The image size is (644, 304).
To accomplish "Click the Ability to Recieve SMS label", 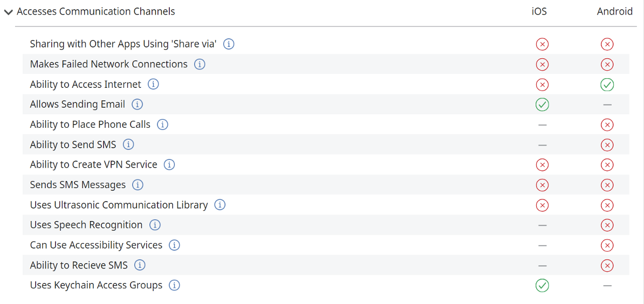I will coord(79,265).
